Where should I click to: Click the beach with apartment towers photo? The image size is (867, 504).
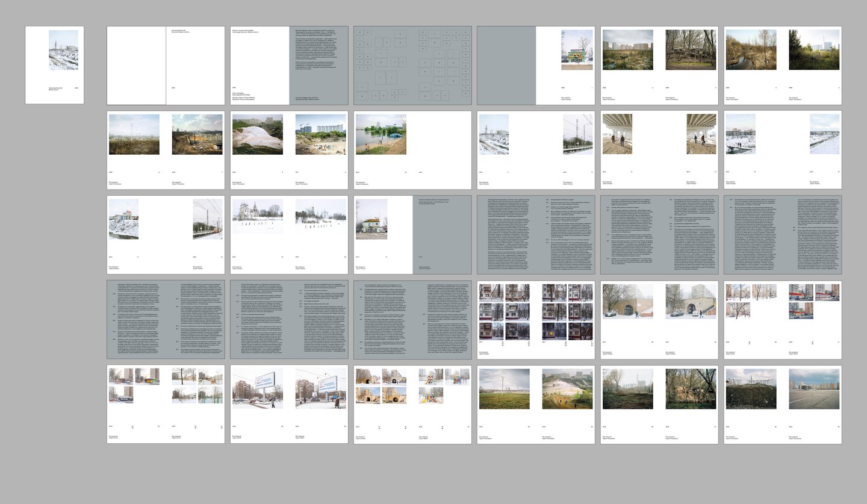coord(320,135)
